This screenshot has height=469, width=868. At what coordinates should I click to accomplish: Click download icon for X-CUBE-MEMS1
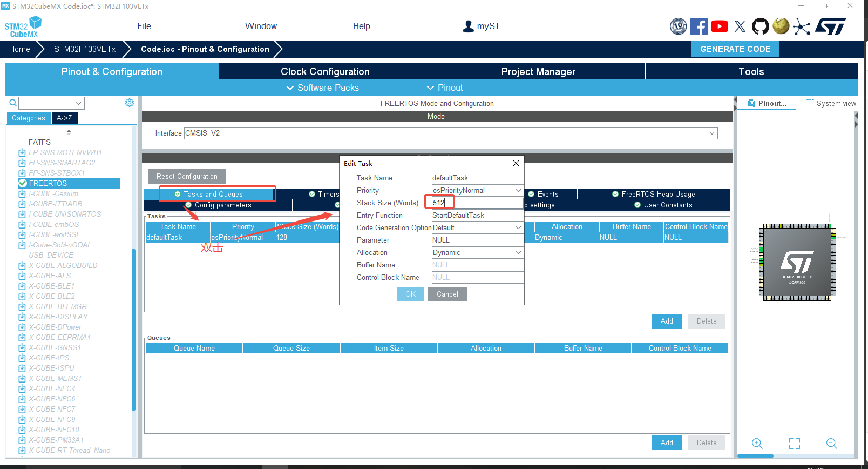pos(22,378)
